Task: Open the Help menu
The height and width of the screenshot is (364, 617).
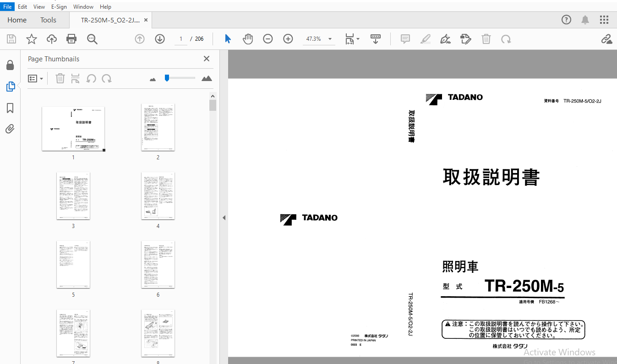Action: pos(105,7)
